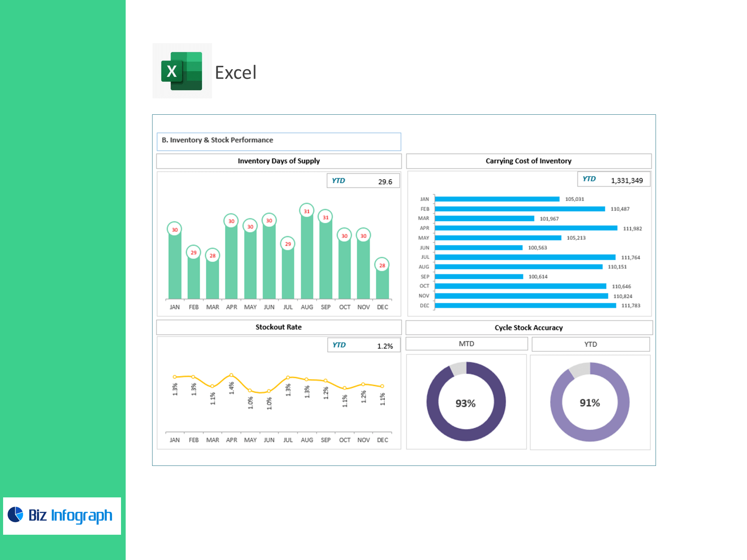Click the Inventory Days of Supply title
Screen dimensions: 747x560
(279, 161)
